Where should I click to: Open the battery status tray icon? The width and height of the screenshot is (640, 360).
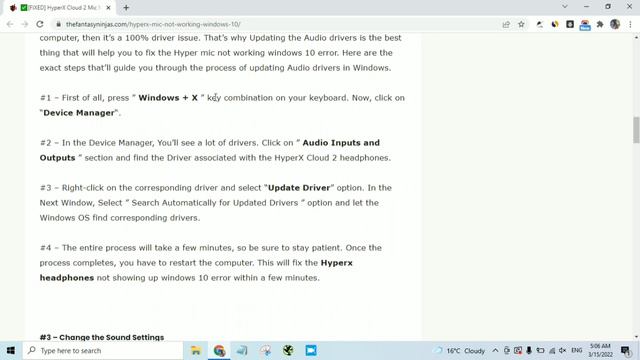[540, 351]
